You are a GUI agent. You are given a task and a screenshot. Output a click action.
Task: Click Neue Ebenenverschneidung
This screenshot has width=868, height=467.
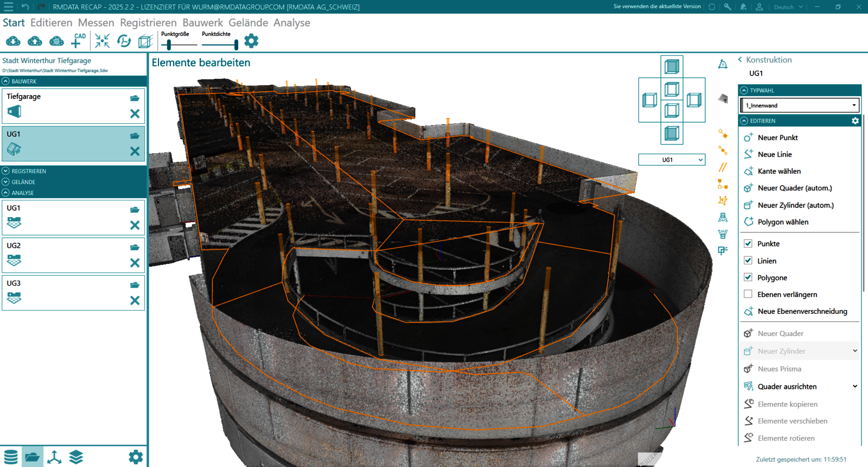[x=802, y=311]
